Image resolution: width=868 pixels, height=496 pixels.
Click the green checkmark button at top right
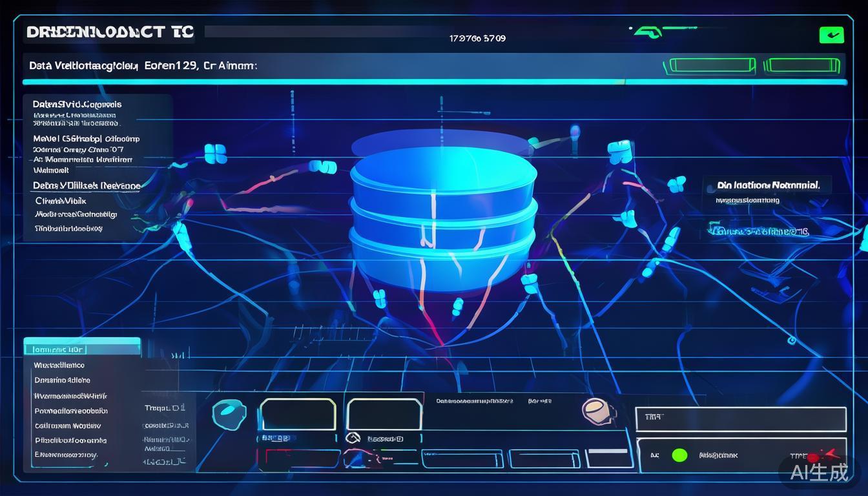coord(831,35)
